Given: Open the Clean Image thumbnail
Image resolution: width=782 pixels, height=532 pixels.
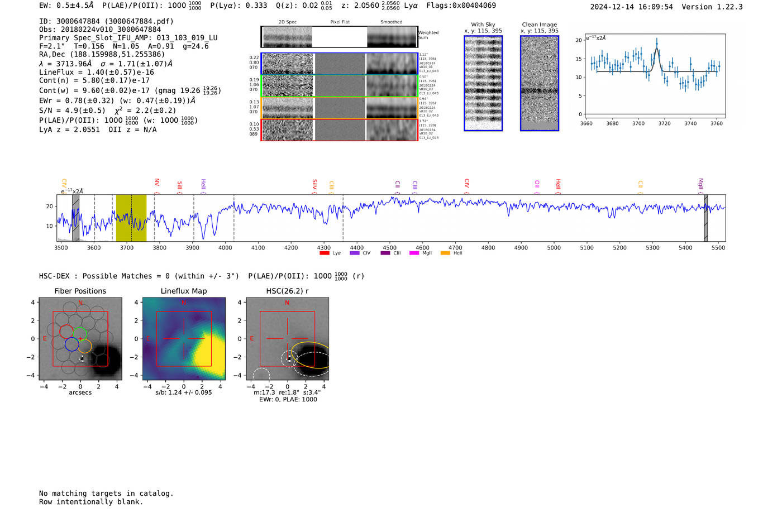Looking at the screenshot, I should click(540, 83).
